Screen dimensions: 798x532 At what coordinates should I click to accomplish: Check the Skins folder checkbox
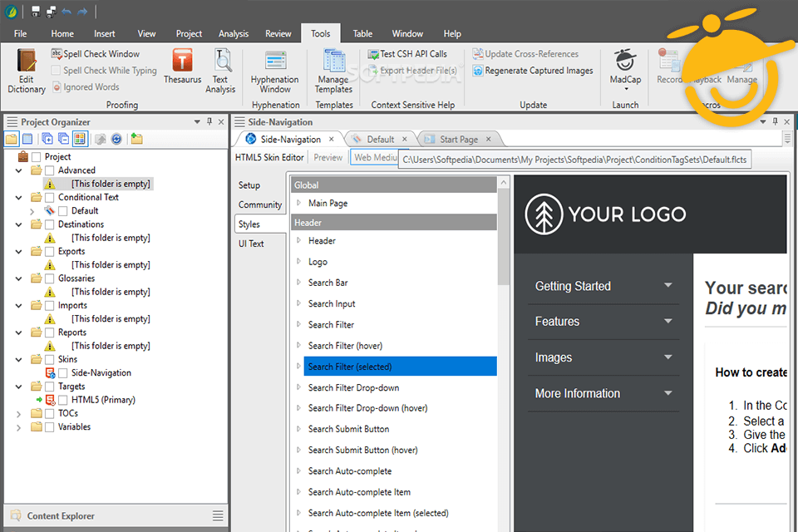coord(50,360)
